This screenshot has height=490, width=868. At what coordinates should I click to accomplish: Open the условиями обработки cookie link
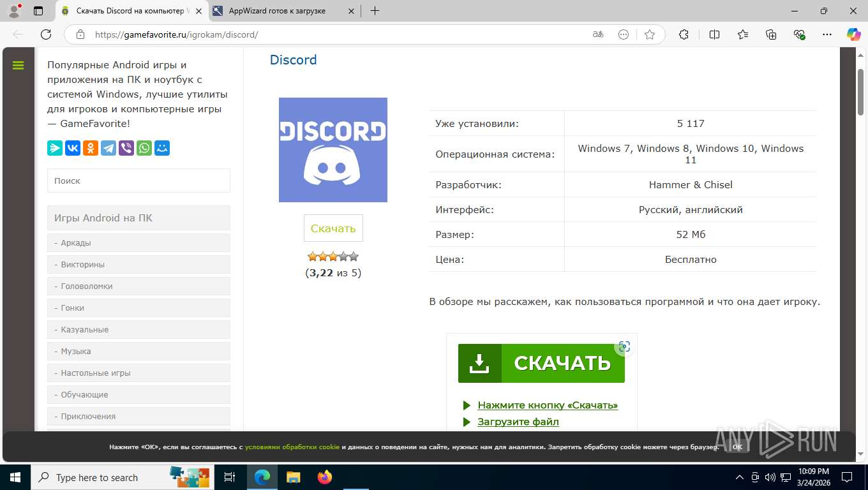[292, 447]
